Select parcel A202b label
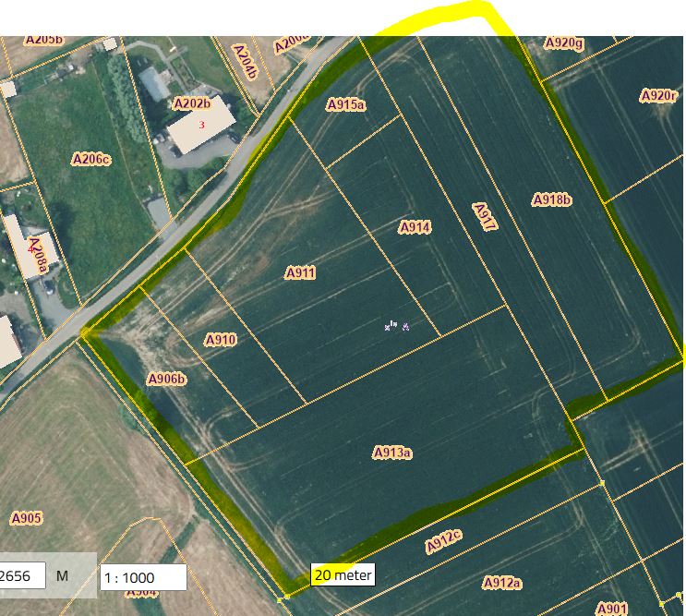Screen dimensions: 686x616 point(192,104)
